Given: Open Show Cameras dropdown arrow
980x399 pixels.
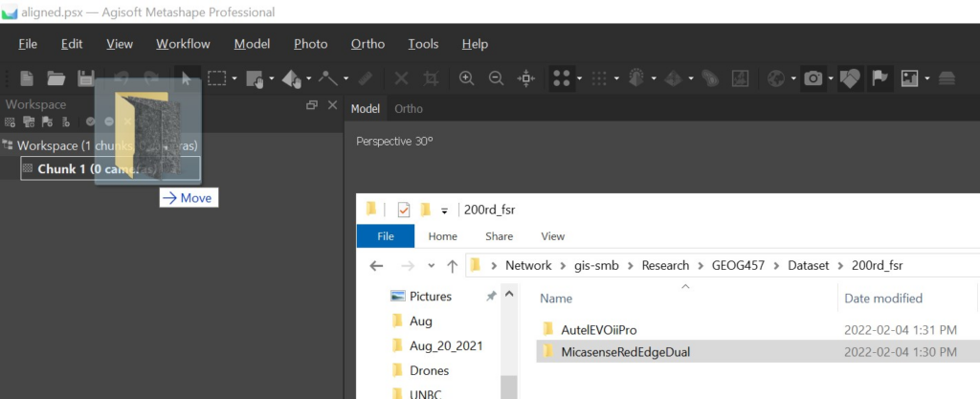Looking at the screenshot, I should (x=831, y=78).
